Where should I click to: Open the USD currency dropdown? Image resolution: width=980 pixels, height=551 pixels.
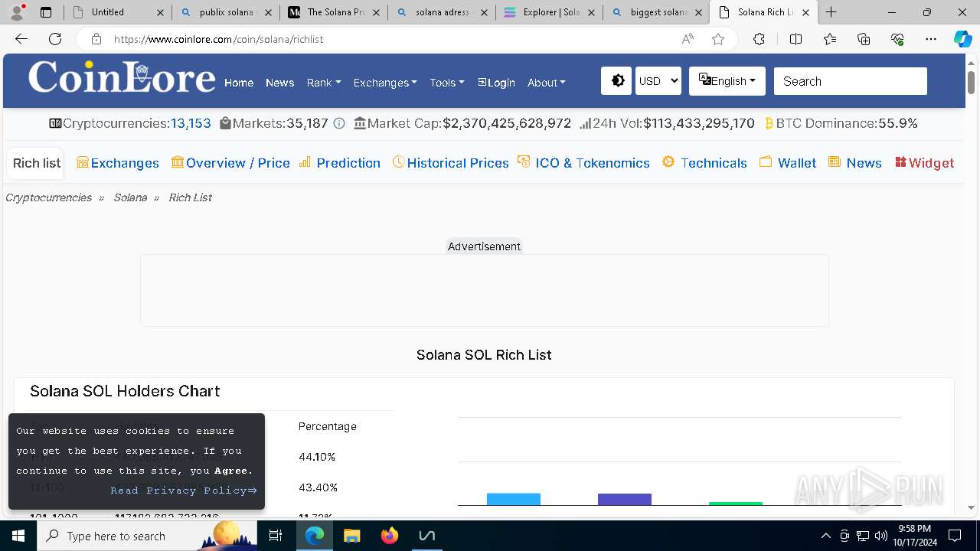pos(658,81)
